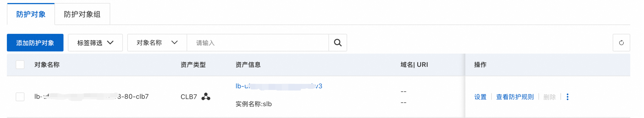Switch to the 防护对象 tab

pyautogui.click(x=31, y=14)
